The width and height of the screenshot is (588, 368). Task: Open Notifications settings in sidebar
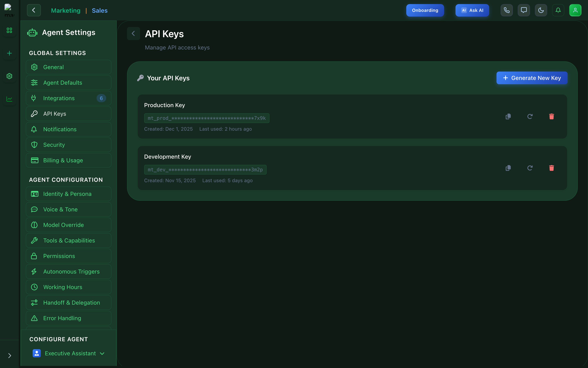coord(69,129)
